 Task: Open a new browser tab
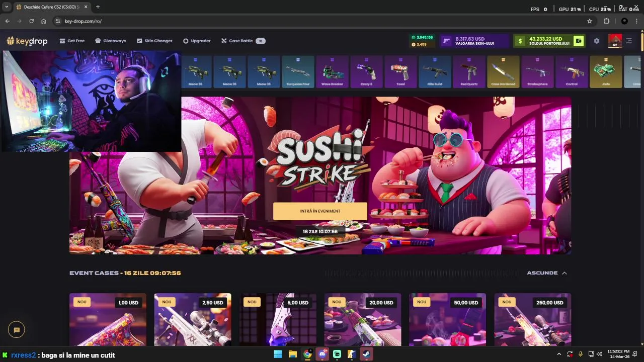pyautogui.click(x=98, y=7)
